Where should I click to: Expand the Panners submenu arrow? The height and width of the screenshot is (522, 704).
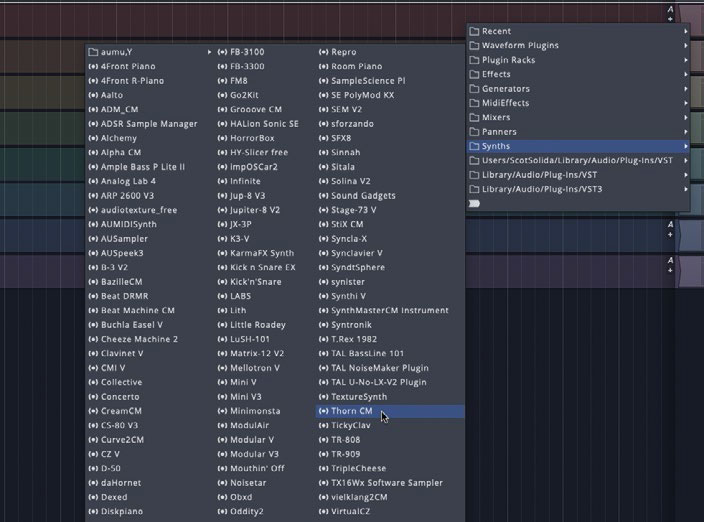coord(686,132)
